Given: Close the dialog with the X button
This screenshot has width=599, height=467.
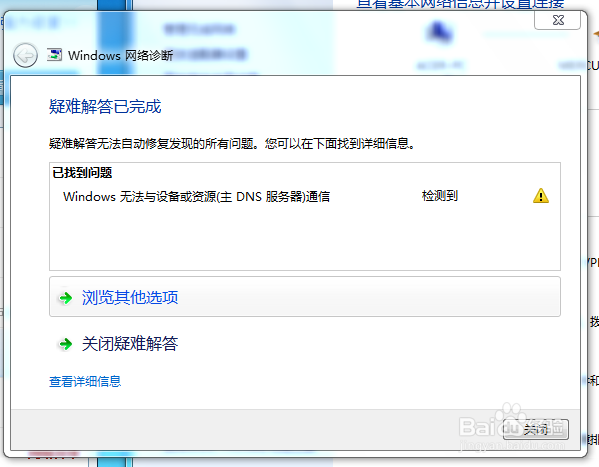Looking at the screenshot, I should pos(557,20).
